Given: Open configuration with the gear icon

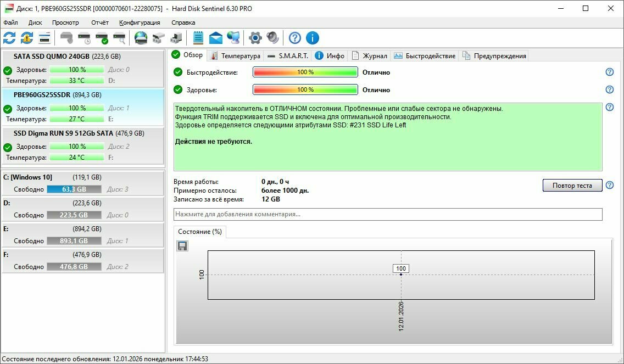Looking at the screenshot, I should tap(255, 38).
